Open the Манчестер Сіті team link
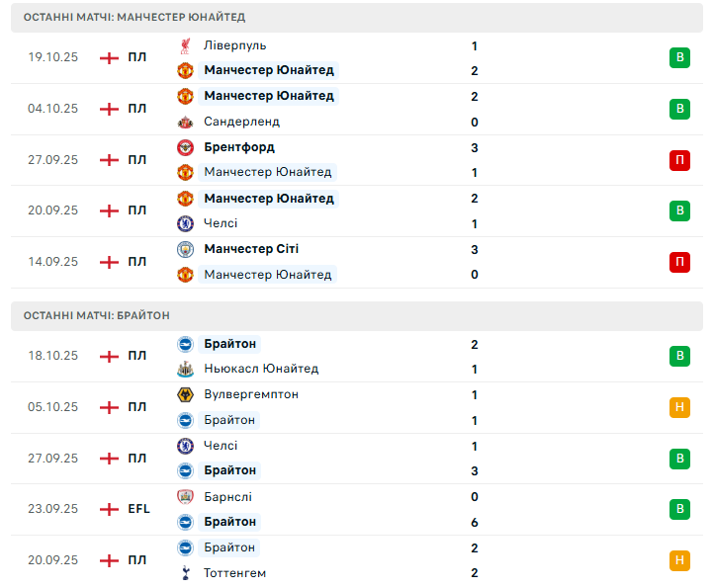 251,249
